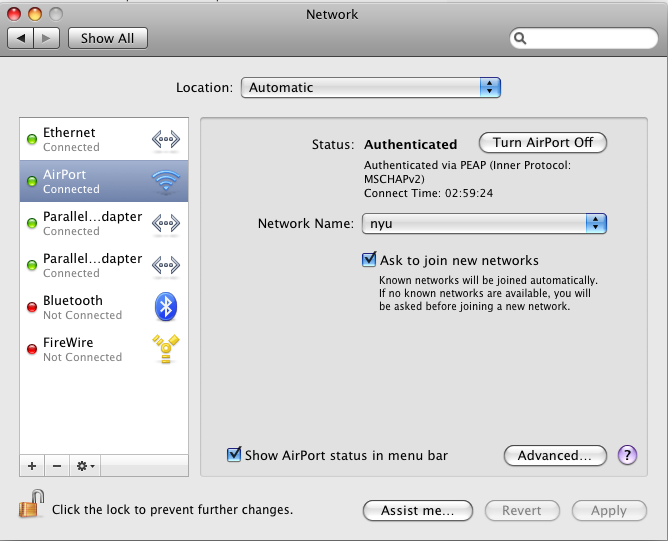Click the Authenticated status text
Screen dimensions: 668x541
pos(410,144)
